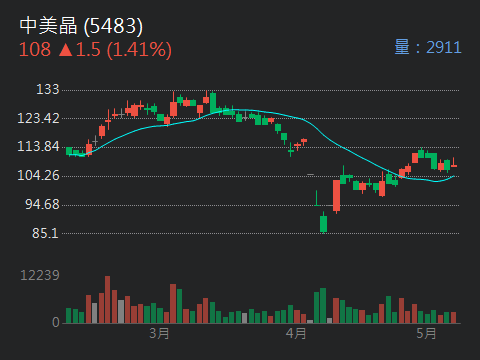Screen dimensions: 480x360
Task: Click the last red candlestick on the right
Action: pos(454,165)
